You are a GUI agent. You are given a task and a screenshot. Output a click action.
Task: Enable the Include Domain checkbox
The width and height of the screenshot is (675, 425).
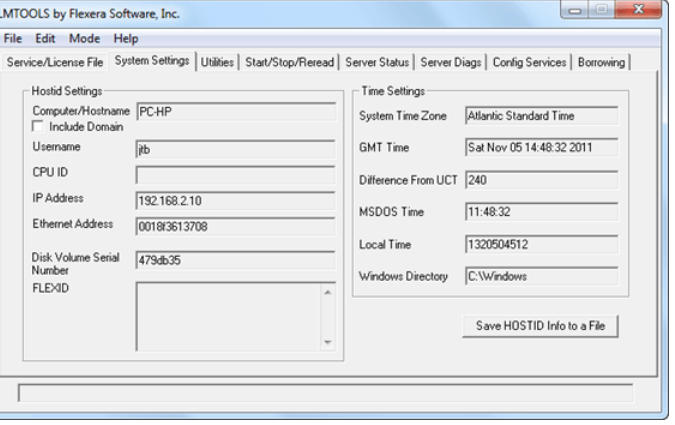tap(39, 127)
